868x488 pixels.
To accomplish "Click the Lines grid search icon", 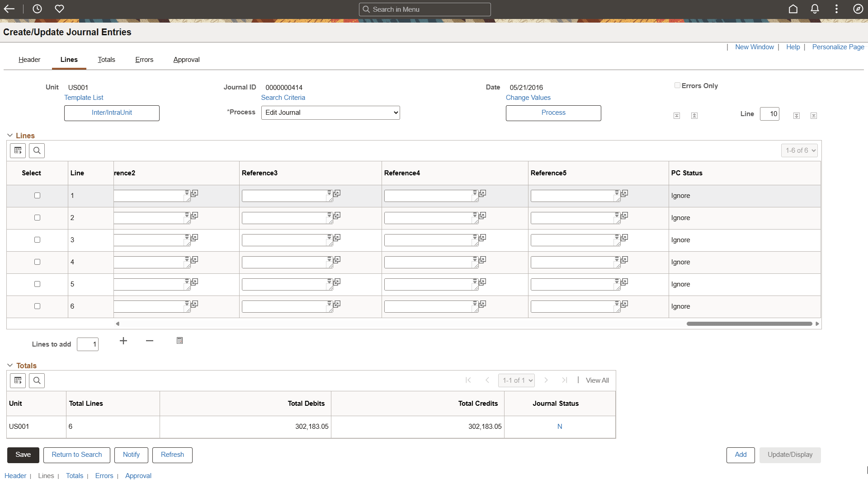I will [x=37, y=150].
